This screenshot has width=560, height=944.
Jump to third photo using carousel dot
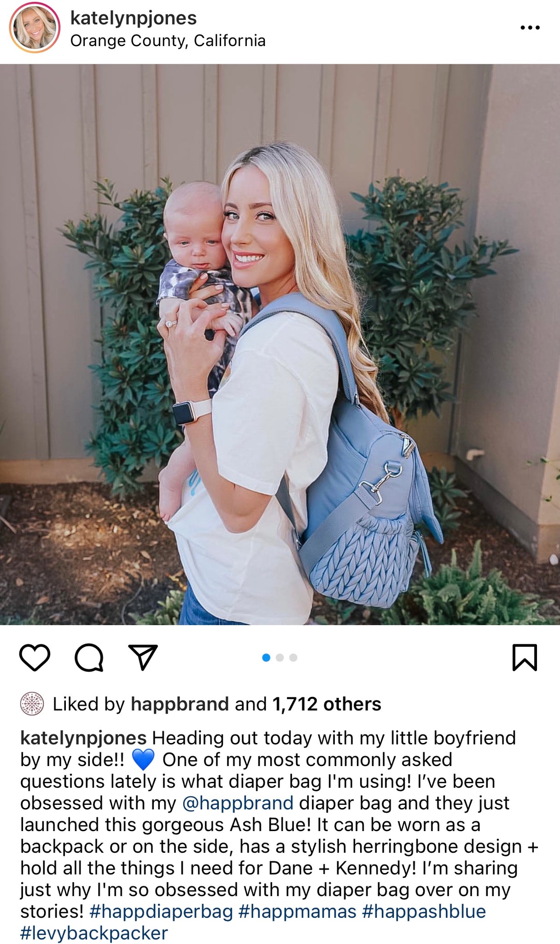293,658
